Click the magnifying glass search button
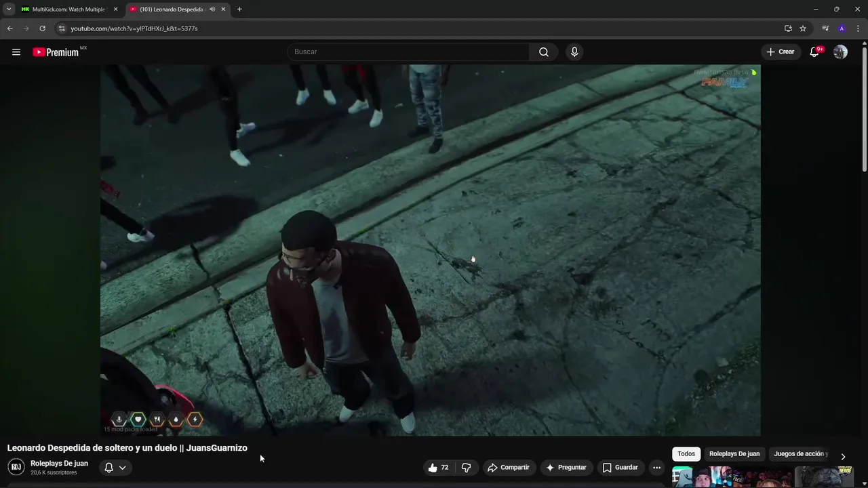This screenshot has width=868, height=488. (x=544, y=52)
